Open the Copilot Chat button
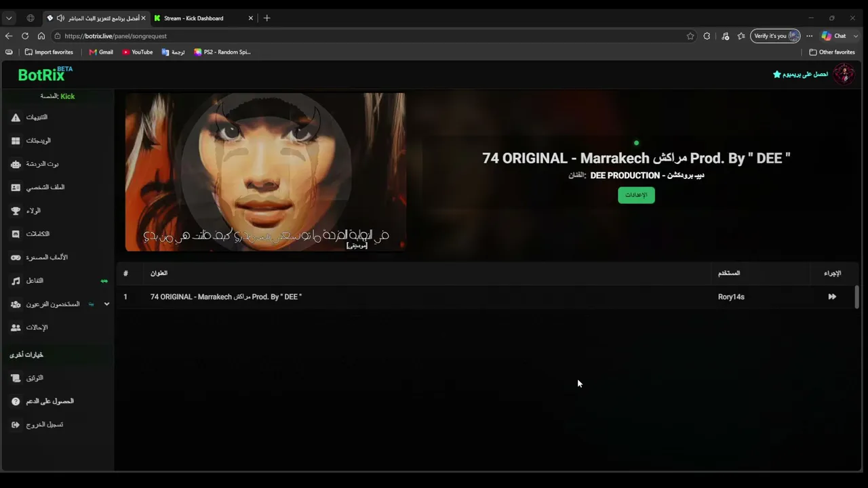 click(833, 36)
